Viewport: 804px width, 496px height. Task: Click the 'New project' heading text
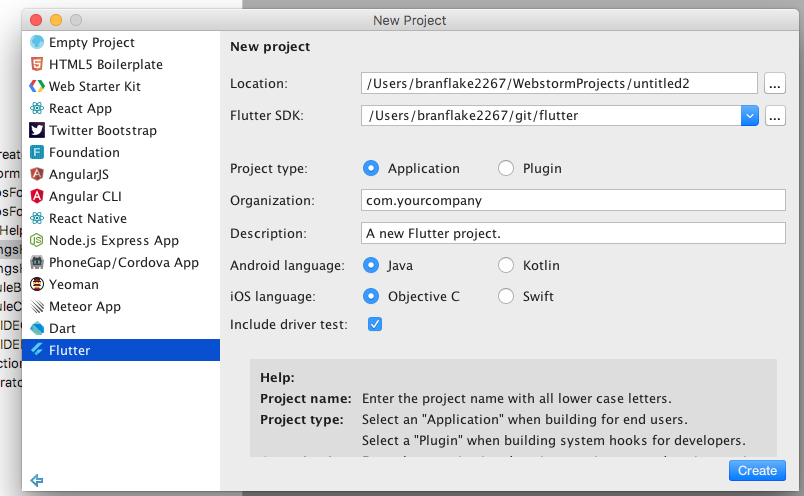[x=270, y=47]
